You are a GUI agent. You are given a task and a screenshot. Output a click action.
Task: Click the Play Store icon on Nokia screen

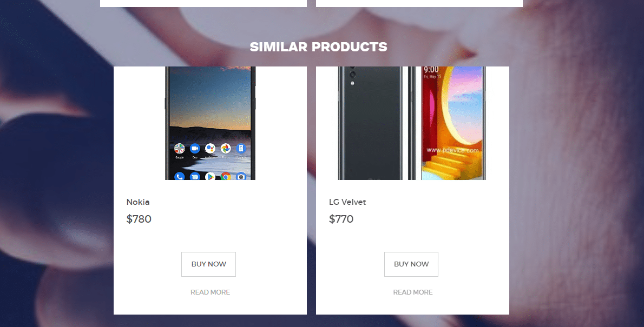[211, 176]
